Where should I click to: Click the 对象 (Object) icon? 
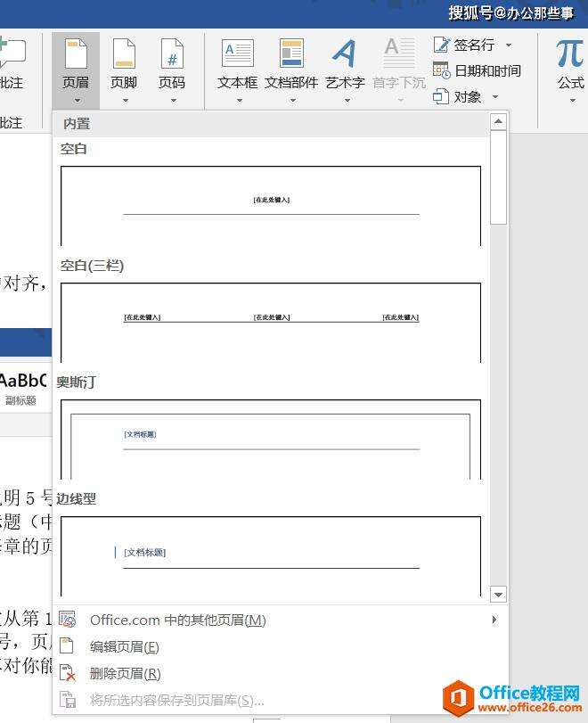[x=441, y=96]
